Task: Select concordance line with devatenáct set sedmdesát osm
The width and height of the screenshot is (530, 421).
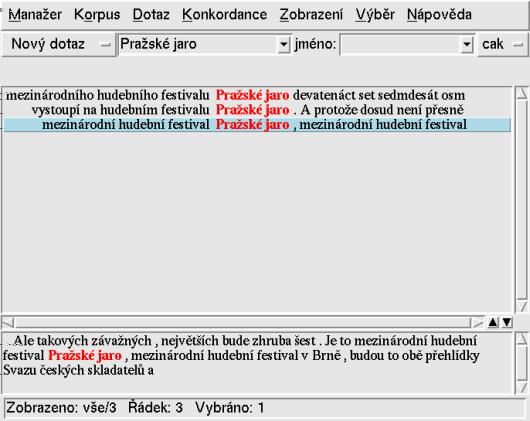Action: click(257, 95)
